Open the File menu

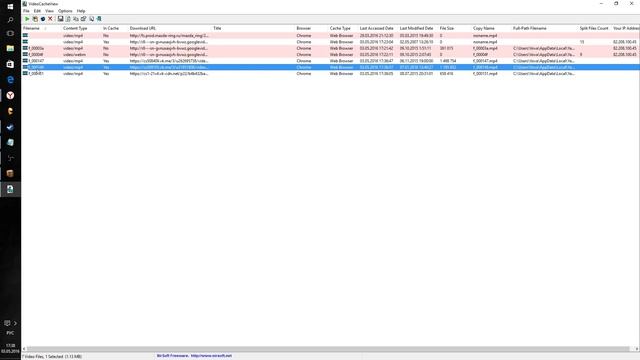pyautogui.click(x=26, y=11)
